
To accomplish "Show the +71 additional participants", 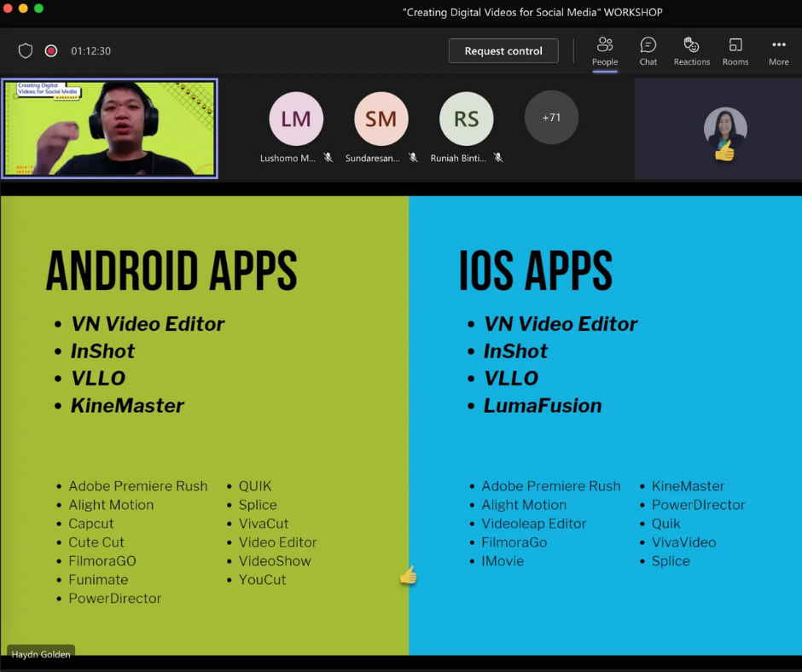I will tap(551, 118).
